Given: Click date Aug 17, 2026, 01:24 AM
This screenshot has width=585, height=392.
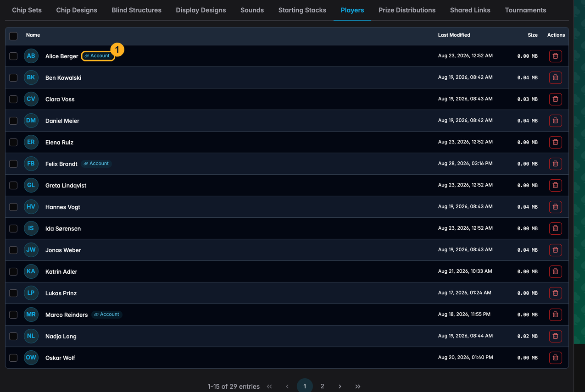Looking at the screenshot, I should [x=464, y=293].
